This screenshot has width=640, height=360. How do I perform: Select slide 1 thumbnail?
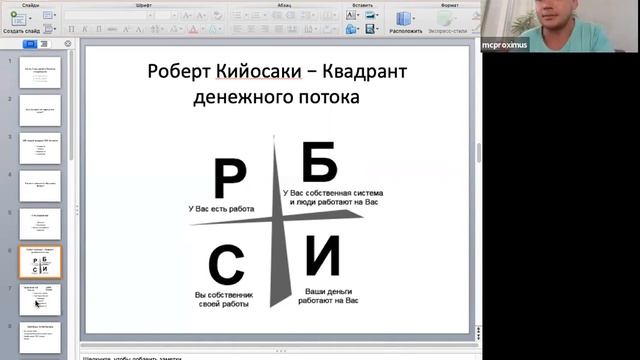click(40, 73)
